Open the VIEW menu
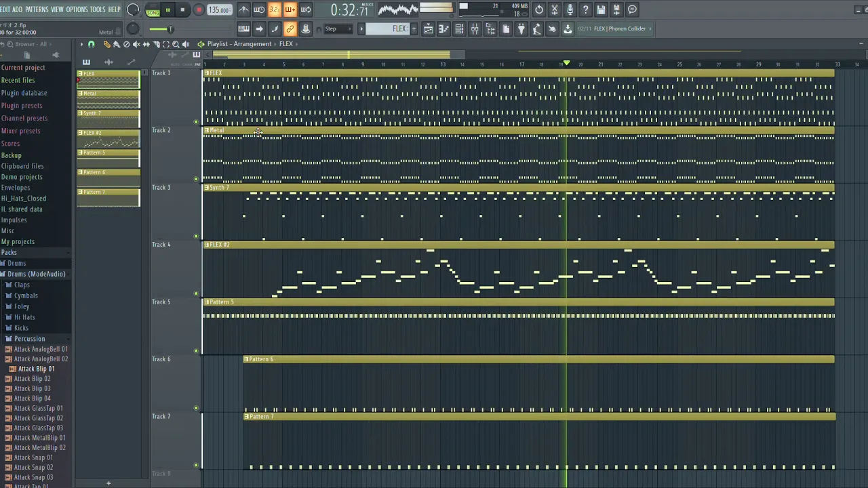Viewport: 868px width, 488px height. point(57,9)
